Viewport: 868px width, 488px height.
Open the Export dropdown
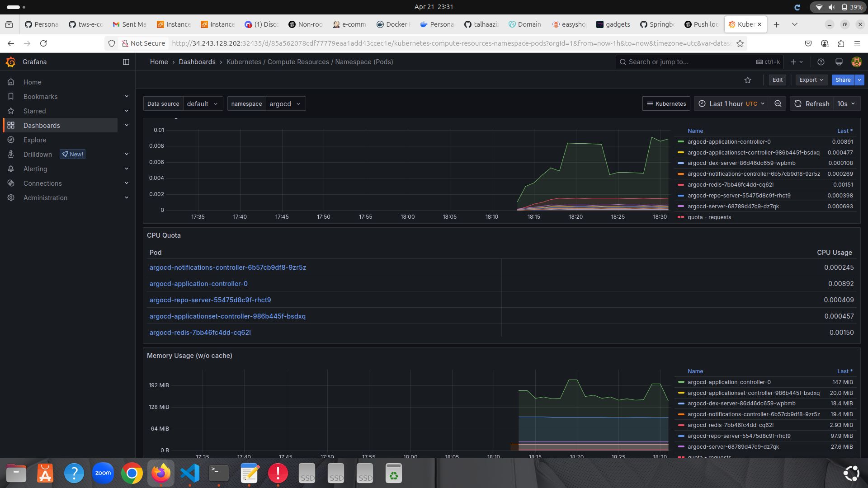click(x=811, y=80)
